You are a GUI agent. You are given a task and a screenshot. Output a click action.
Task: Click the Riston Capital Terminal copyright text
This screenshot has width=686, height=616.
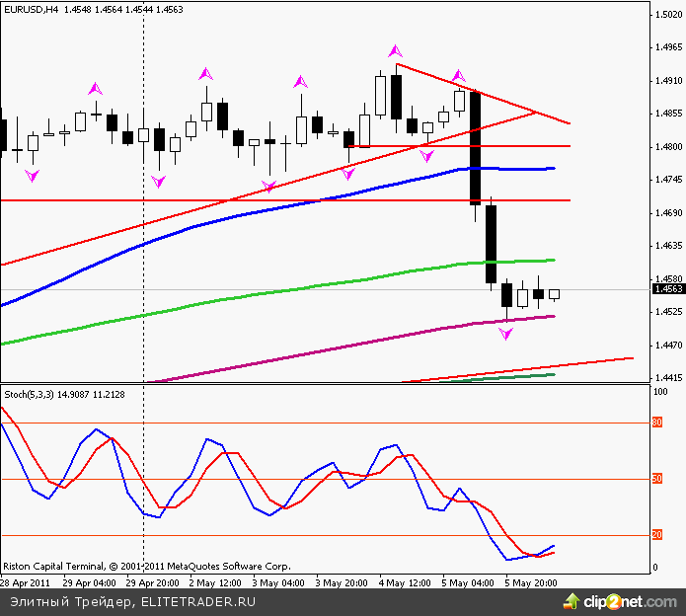click(x=146, y=567)
